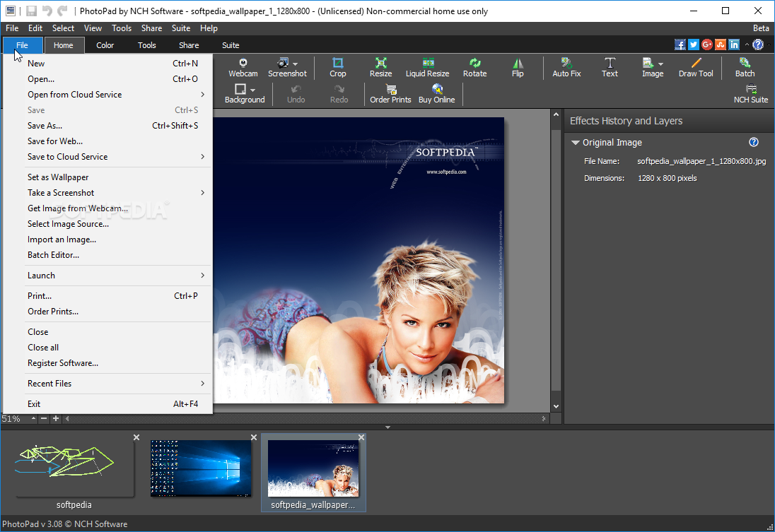Screen dimensions: 775x532
Task: Open the Webcam capture tool
Action: [243, 68]
